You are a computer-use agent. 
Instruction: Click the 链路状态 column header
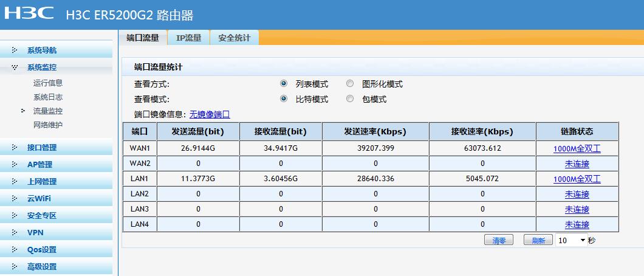click(577, 131)
